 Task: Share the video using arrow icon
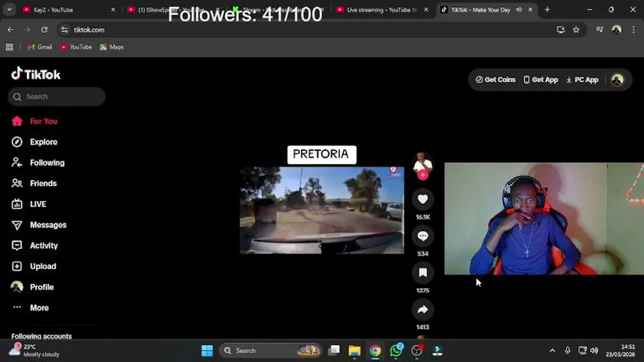tap(423, 309)
